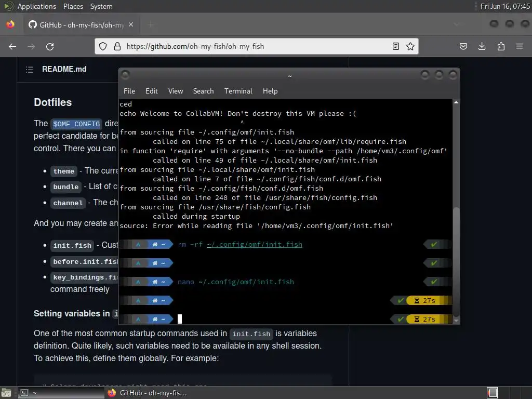
Task: Click the nano ~/.config/omf/init.fish command
Action: coord(236,282)
